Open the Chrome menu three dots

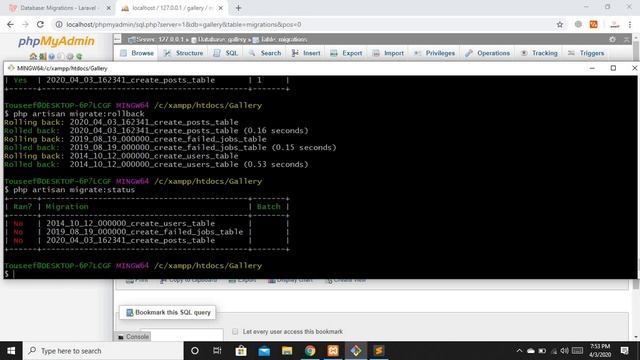[630, 24]
